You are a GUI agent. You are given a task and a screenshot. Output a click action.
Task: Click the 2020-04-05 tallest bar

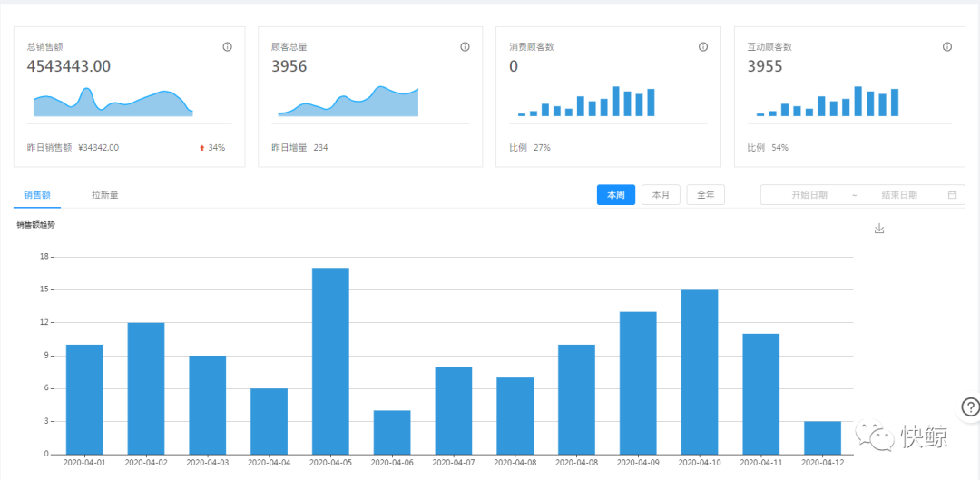[x=330, y=361]
